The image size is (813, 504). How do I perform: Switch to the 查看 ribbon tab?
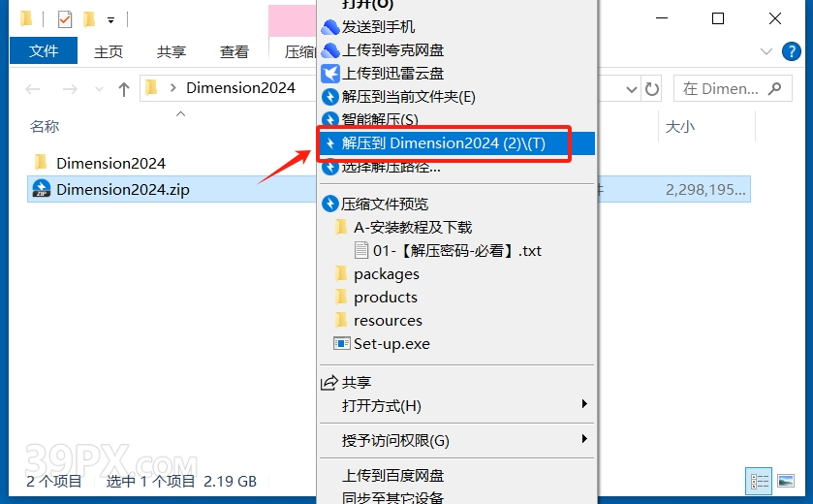[234, 51]
